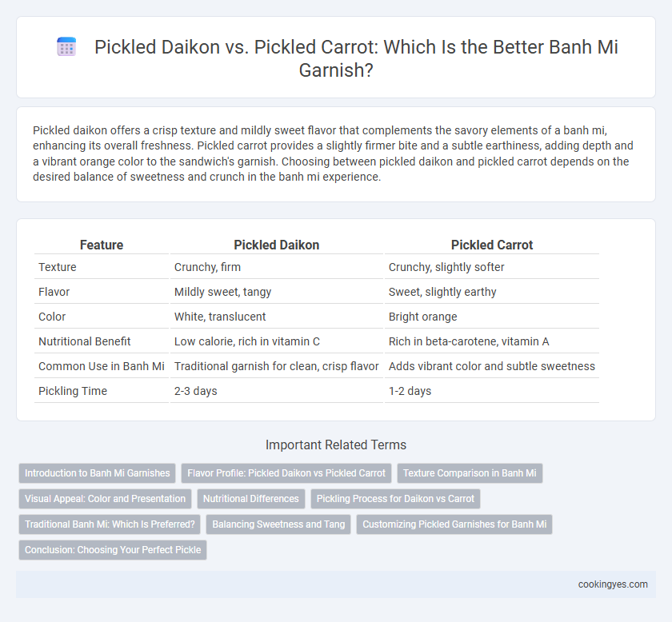Image resolution: width=672 pixels, height=622 pixels.
Task: Open the Introduction to Banh Mi Garnishes tag
Action: (98, 473)
